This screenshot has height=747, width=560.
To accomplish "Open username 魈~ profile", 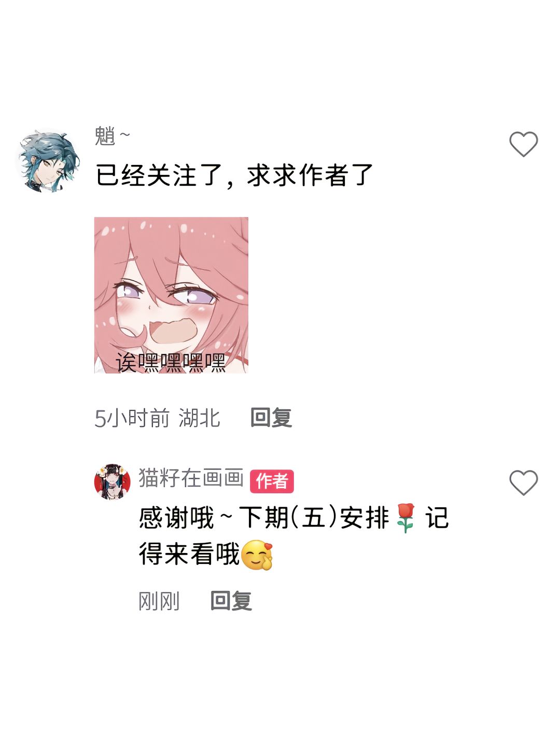I will click(x=112, y=136).
